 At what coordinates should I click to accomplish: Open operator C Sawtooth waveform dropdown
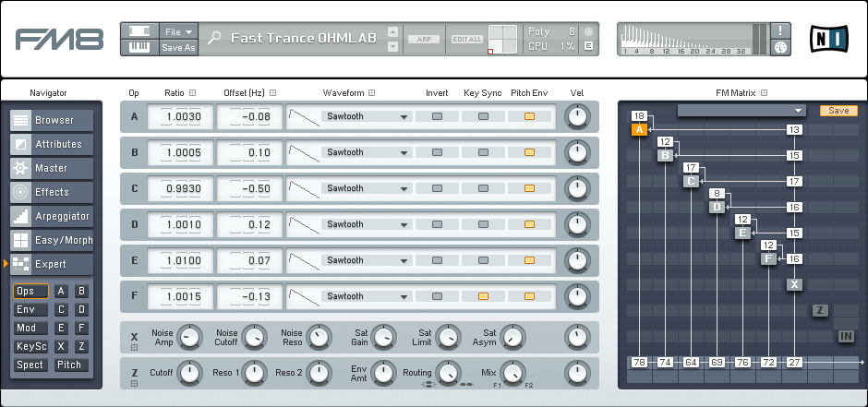pos(367,188)
